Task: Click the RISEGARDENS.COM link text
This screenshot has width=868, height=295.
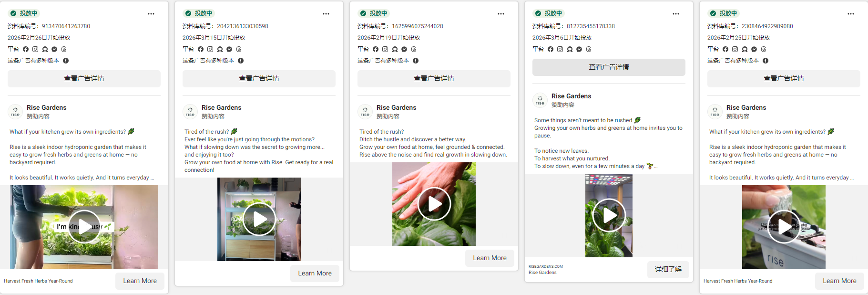Action: click(x=546, y=266)
